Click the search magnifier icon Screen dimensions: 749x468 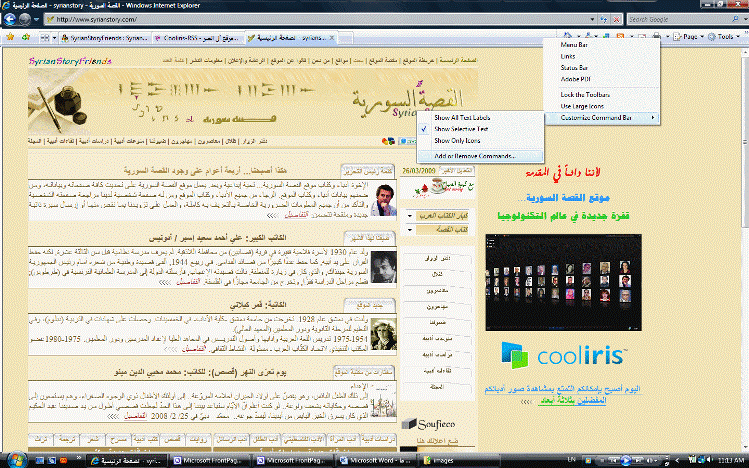click(735, 19)
